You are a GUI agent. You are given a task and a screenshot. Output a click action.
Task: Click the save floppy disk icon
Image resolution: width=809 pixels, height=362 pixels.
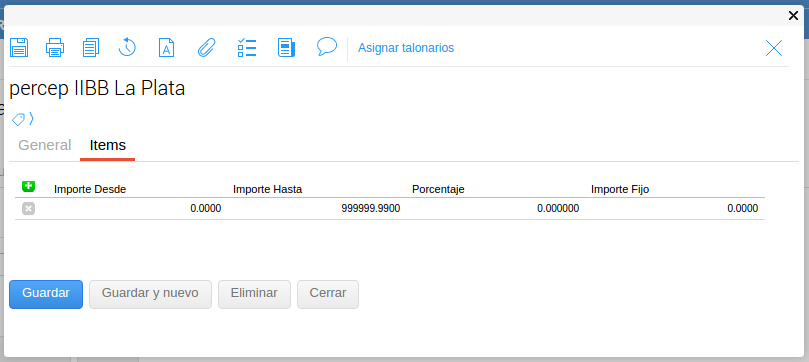tap(19, 47)
